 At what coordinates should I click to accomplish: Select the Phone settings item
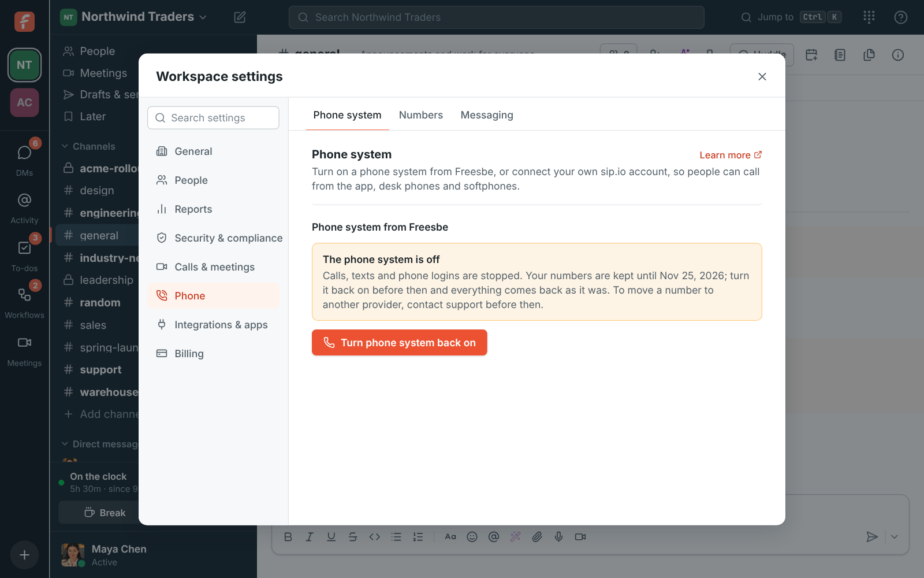214,296
